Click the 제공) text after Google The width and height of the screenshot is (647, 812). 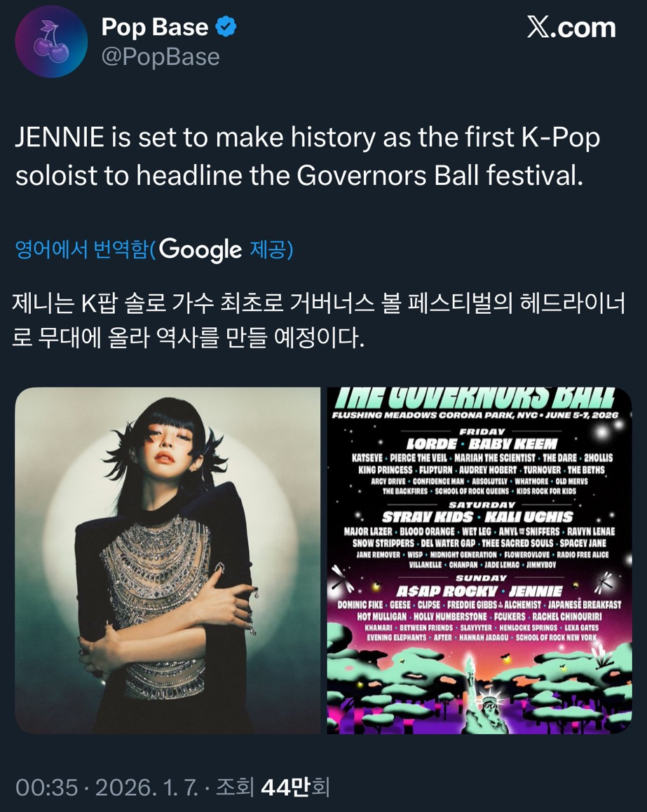pyautogui.click(x=271, y=250)
